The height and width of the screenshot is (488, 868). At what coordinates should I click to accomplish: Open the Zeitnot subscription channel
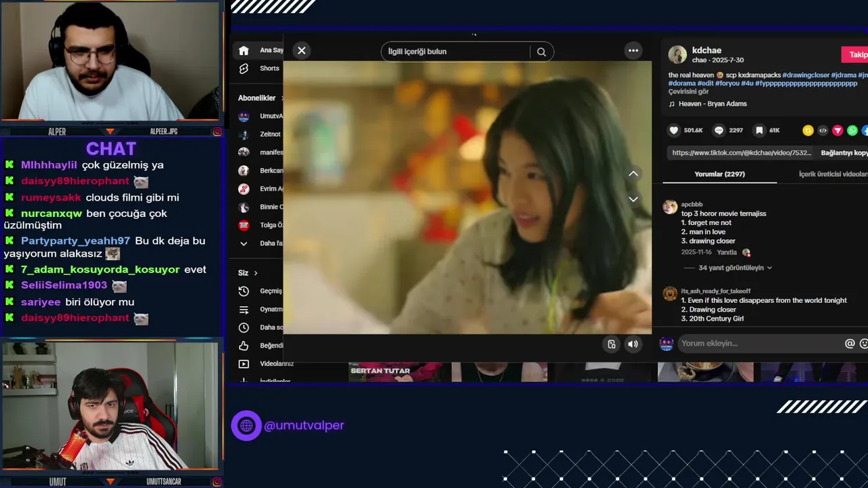pos(261,134)
